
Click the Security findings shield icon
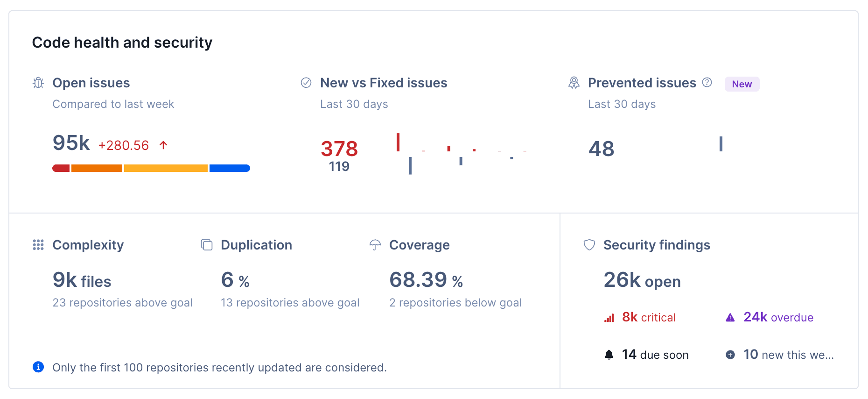pos(589,244)
